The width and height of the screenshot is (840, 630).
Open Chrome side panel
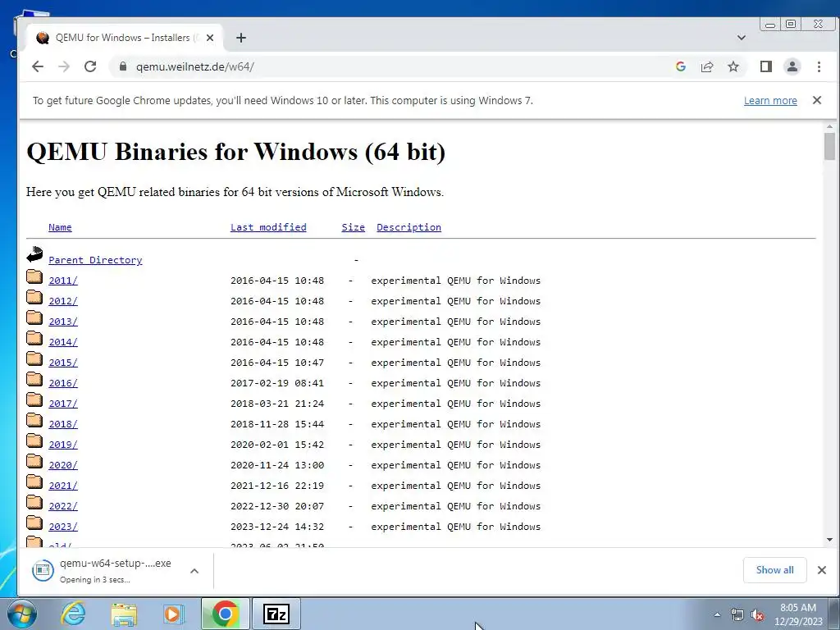765,66
